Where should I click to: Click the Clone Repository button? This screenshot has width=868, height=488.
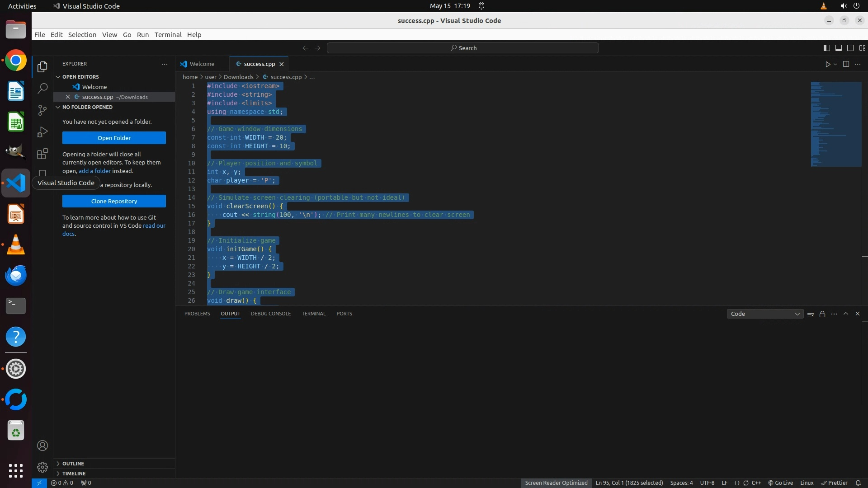[114, 201]
